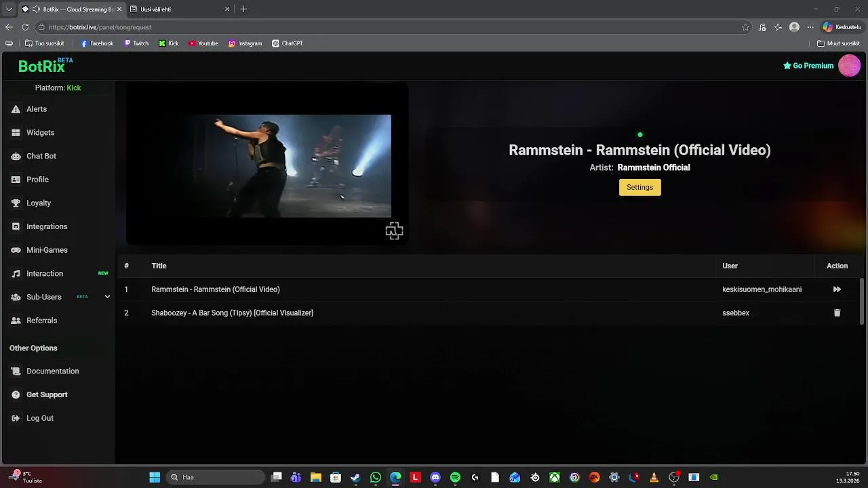This screenshot has height=488, width=868.
Task: Open the Tuo suosikit bookmark
Action: coord(45,43)
